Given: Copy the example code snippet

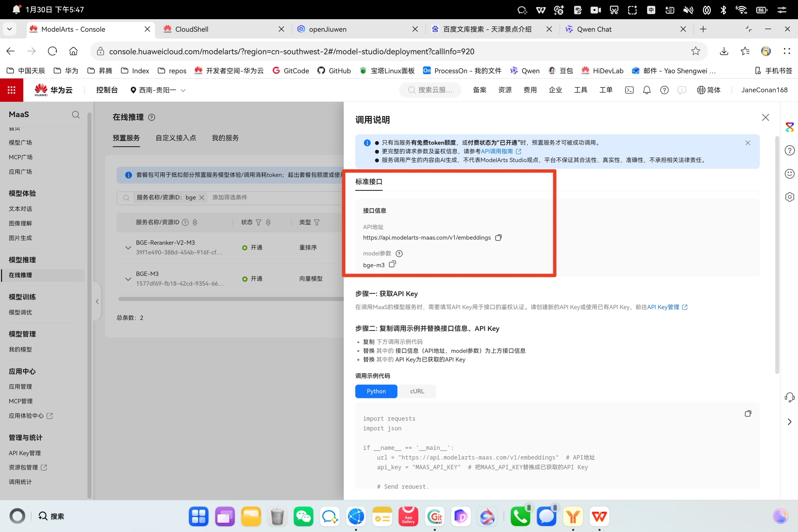Looking at the screenshot, I should [x=748, y=413].
